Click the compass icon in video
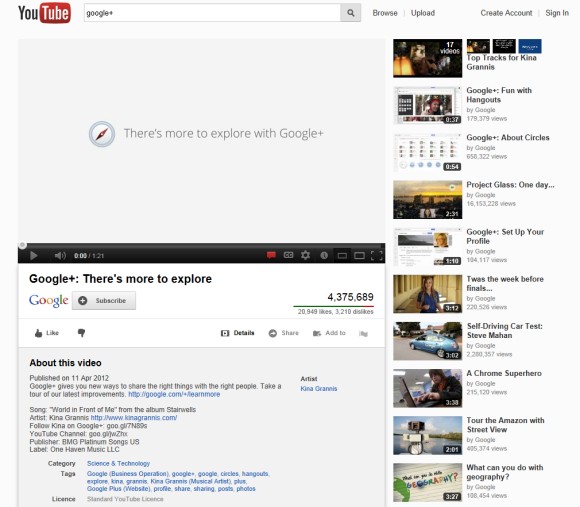 tap(102, 134)
